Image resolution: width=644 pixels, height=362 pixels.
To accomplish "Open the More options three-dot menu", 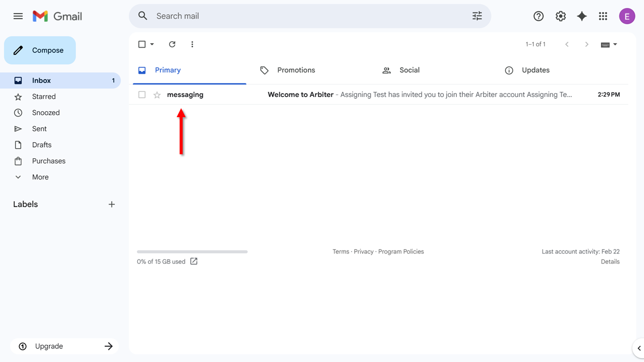I will click(x=192, y=44).
